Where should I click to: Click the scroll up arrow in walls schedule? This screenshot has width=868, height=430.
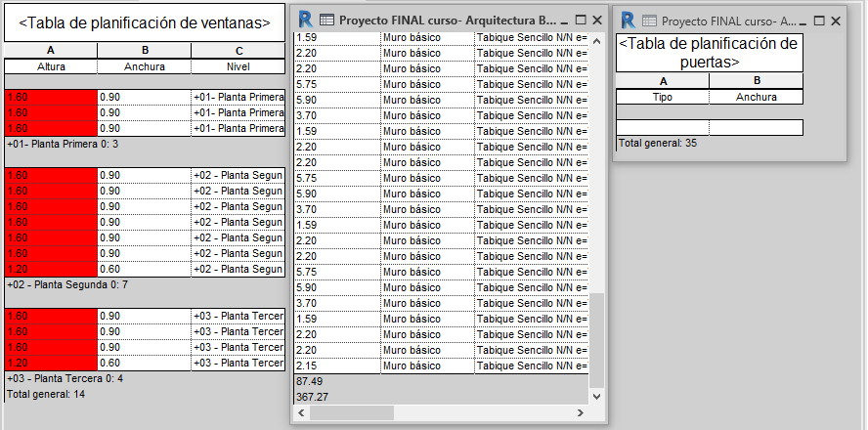[596, 41]
